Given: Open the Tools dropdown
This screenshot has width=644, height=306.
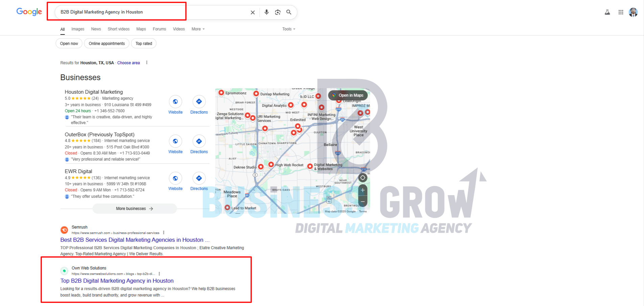Looking at the screenshot, I should (x=289, y=29).
